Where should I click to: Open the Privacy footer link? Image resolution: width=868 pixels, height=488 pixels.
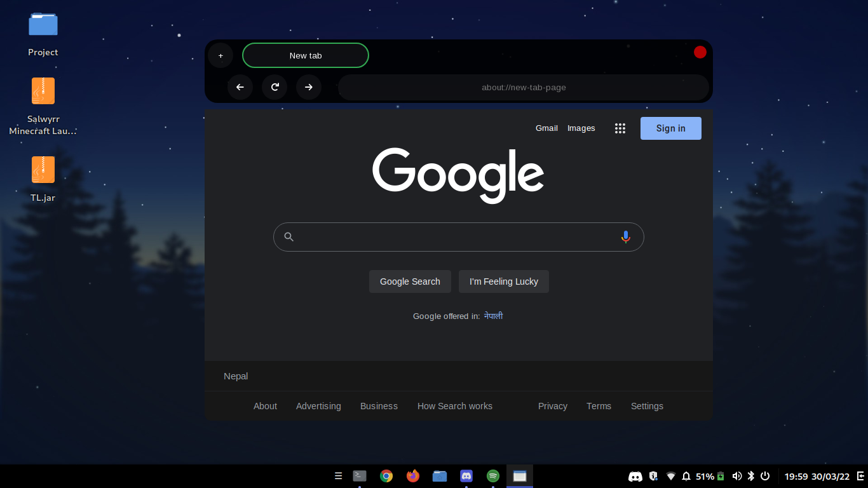coord(553,406)
